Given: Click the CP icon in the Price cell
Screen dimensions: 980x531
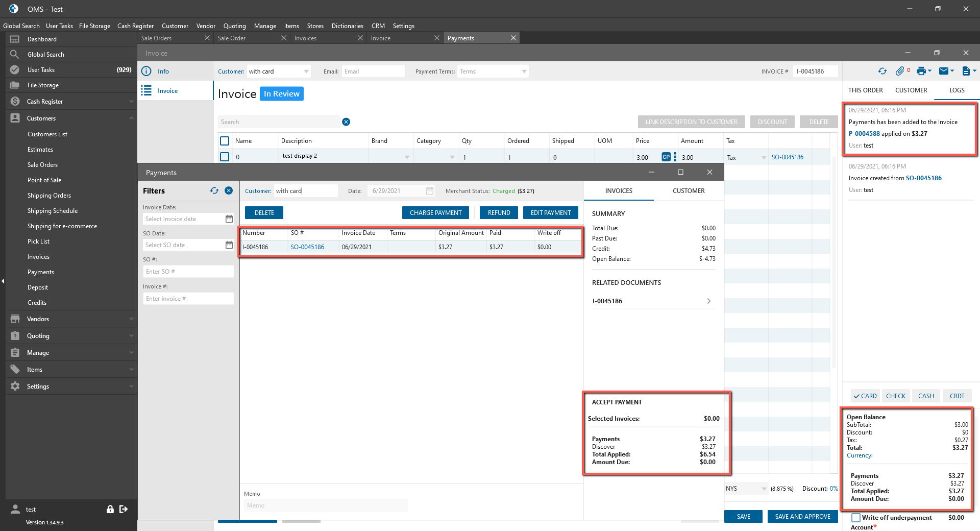Looking at the screenshot, I should click(666, 157).
